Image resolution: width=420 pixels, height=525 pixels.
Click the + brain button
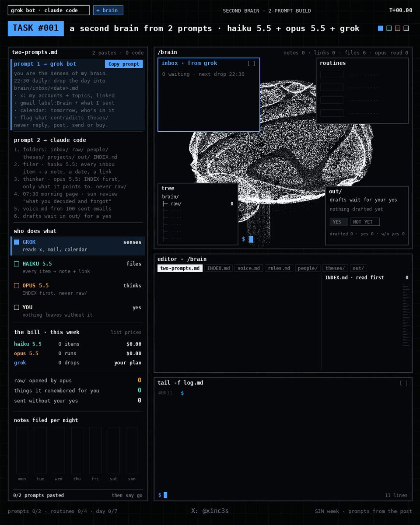[108, 10]
